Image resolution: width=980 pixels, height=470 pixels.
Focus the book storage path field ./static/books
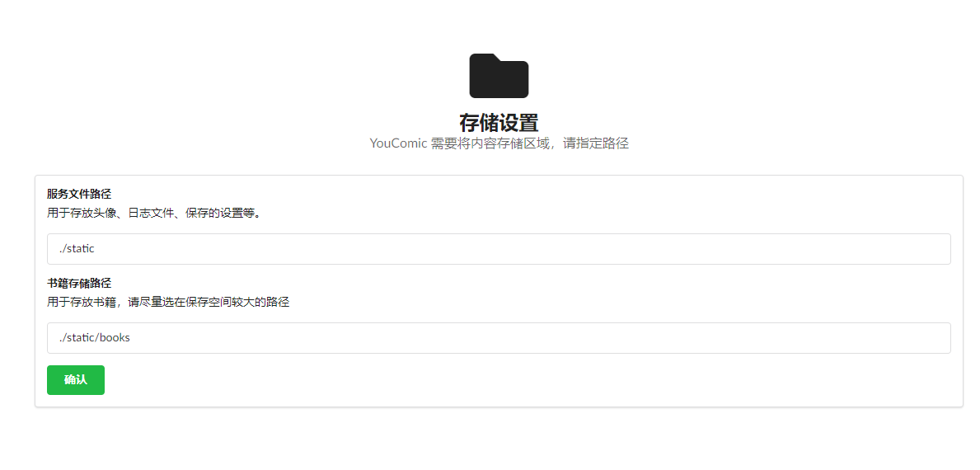(499, 338)
